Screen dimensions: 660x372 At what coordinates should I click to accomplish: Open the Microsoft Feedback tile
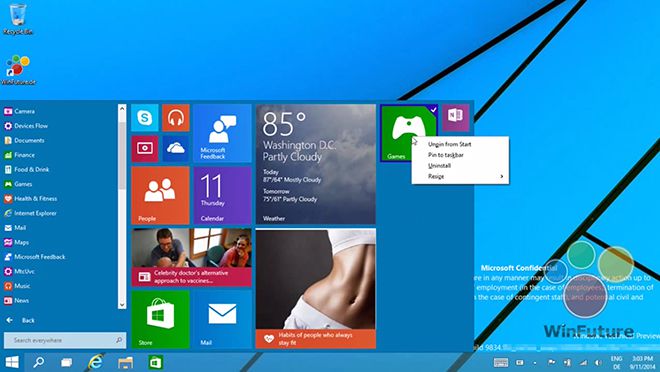point(222,133)
